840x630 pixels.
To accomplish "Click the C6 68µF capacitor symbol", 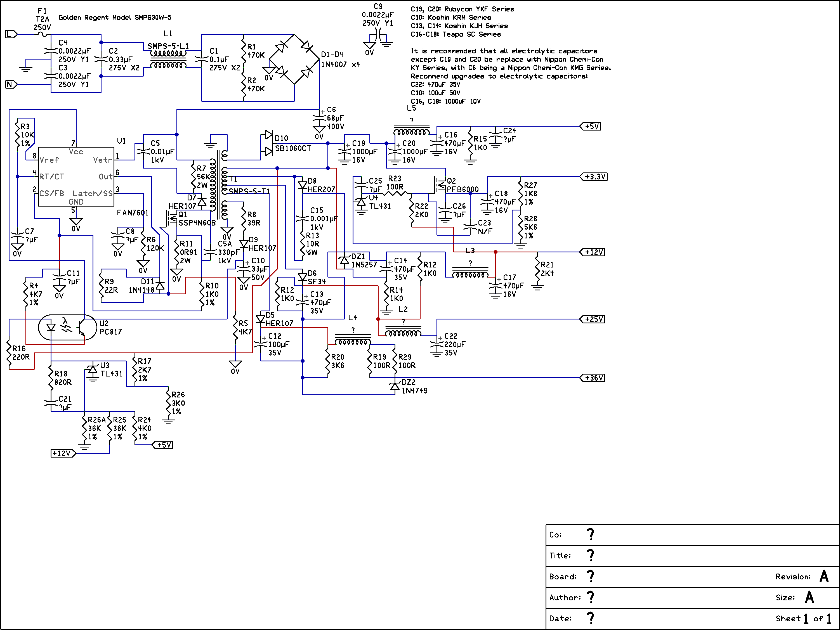I will point(319,118).
